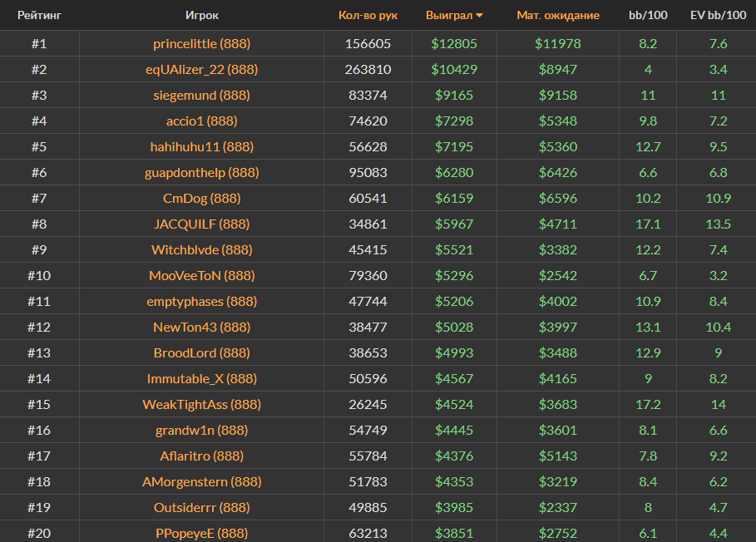Open princelittle (888) player profile
Screen dimensions: 756x542
tap(201, 43)
